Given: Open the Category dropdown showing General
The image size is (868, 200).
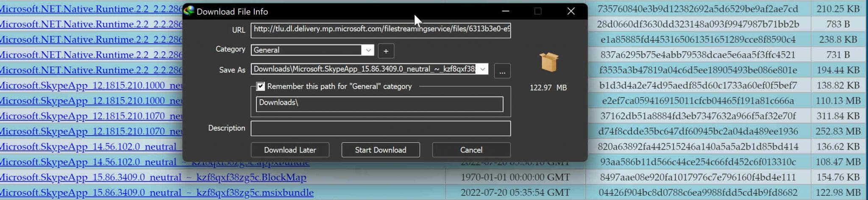Looking at the screenshot, I should 312,50.
